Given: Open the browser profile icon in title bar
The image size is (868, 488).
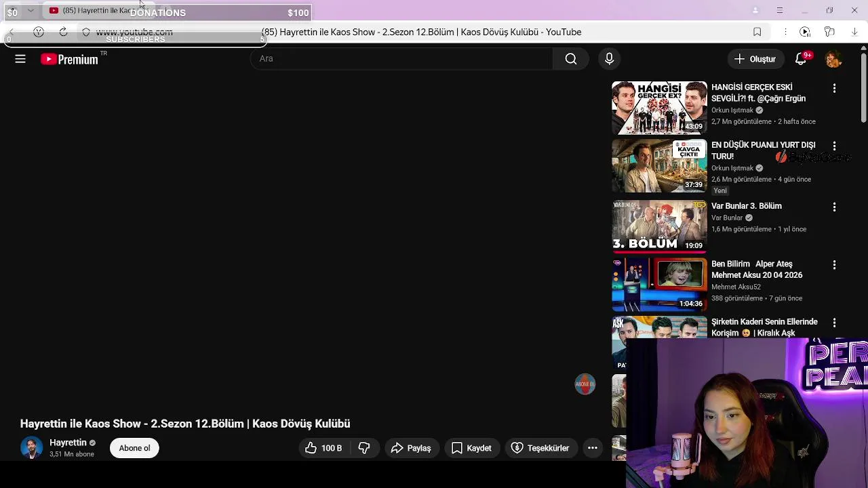Looking at the screenshot, I should click(x=755, y=10).
